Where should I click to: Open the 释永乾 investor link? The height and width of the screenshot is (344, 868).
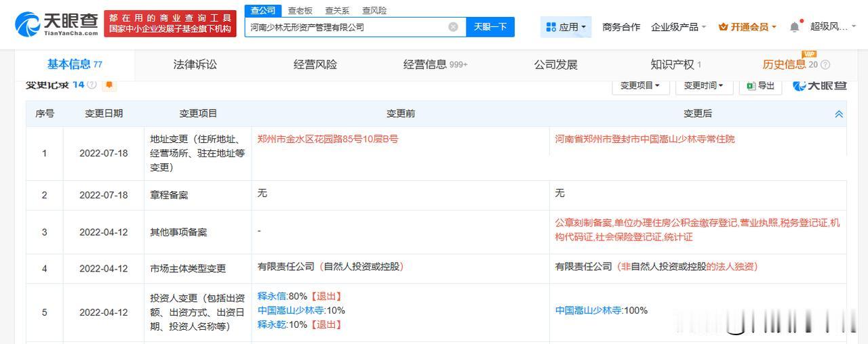[x=272, y=324]
